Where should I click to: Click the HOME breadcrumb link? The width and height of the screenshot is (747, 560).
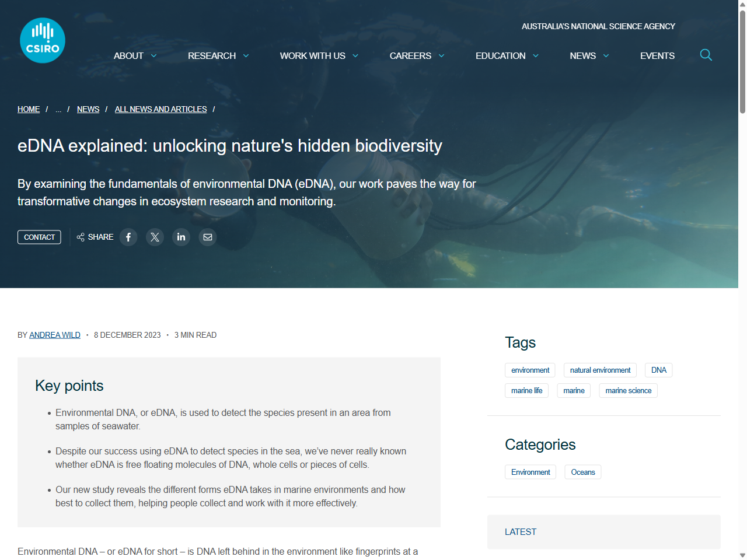point(28,109)
